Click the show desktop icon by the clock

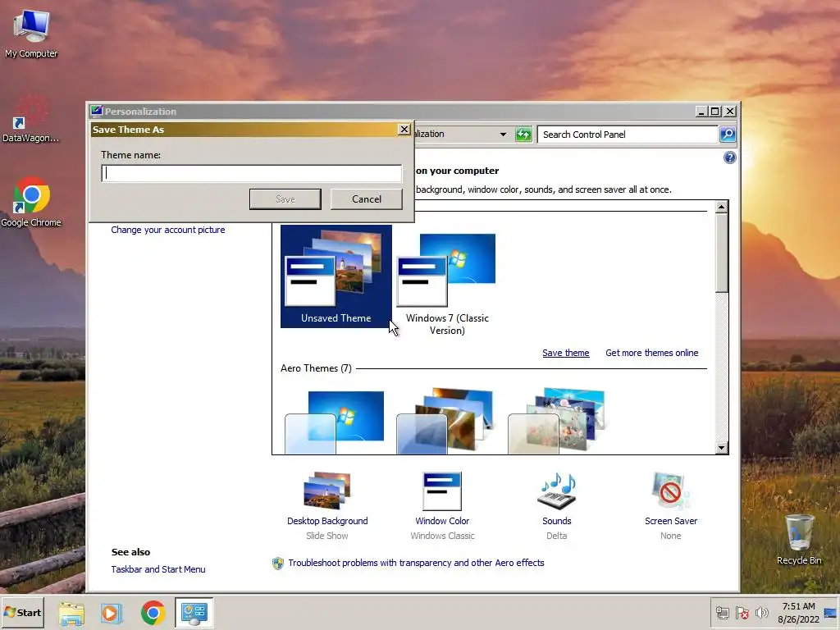pyautogui.click(x=830, y=614)
